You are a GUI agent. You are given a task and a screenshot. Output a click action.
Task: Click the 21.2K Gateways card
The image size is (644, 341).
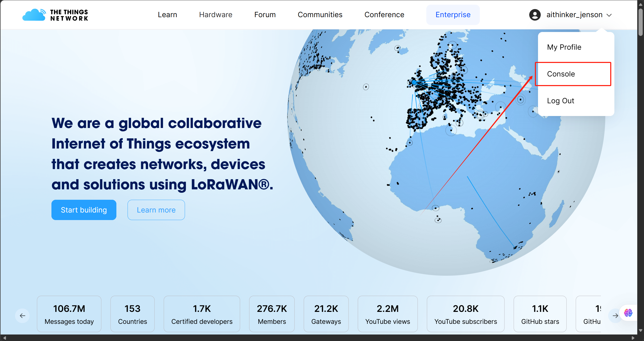(326, 314)
